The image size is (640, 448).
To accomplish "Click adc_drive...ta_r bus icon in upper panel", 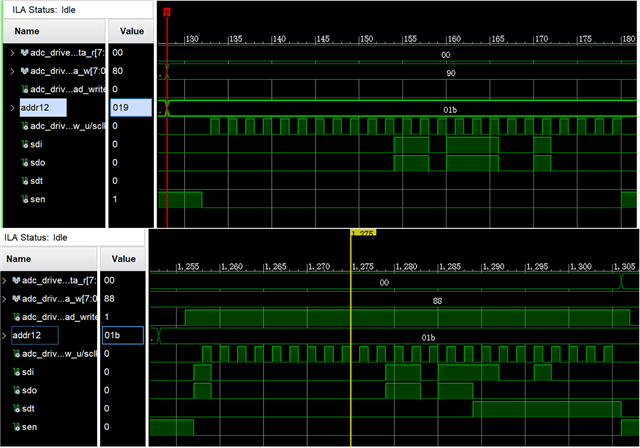I will 24,53.
